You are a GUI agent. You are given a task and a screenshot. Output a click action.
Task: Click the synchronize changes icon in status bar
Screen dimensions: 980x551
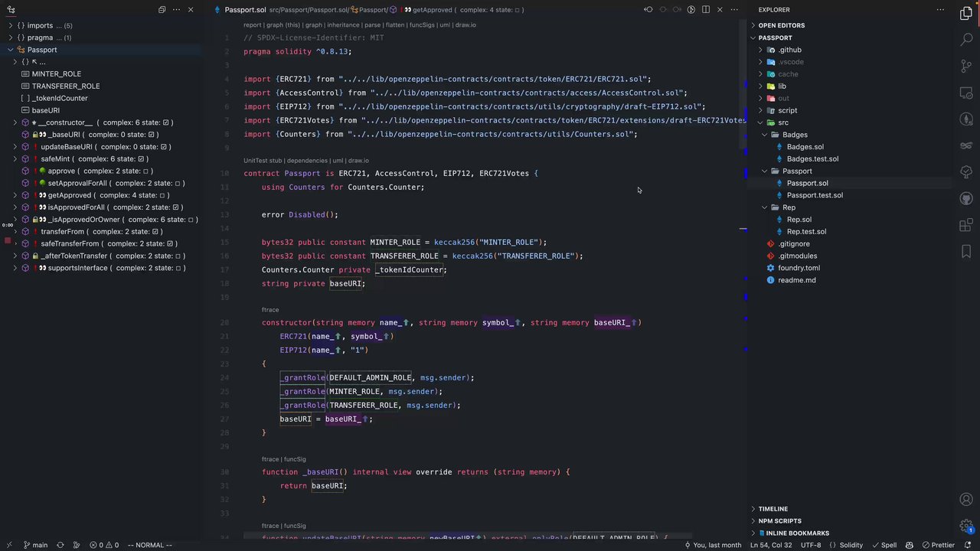pyautogui.click(x=60, y=545)
